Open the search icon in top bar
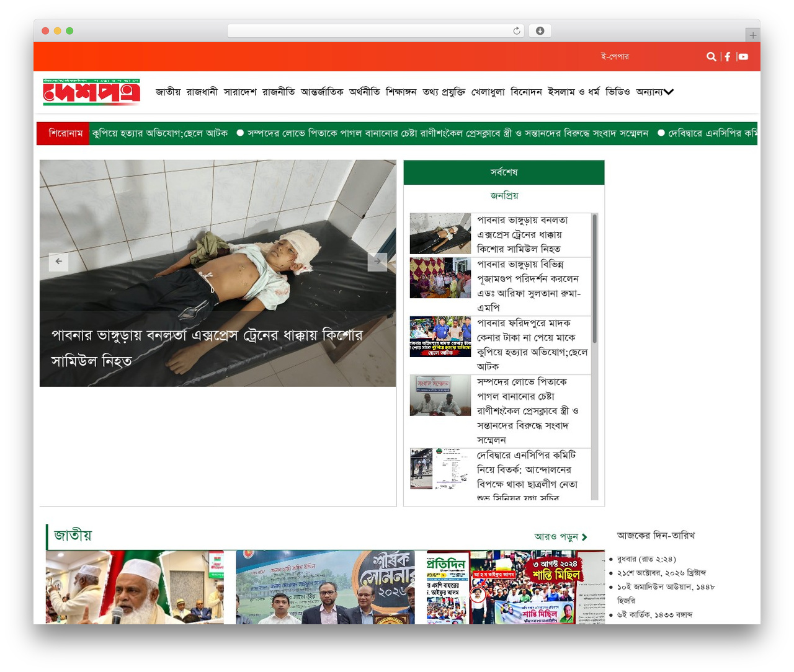794x672 pixels. pyautogui.click(x=711, y=56)
